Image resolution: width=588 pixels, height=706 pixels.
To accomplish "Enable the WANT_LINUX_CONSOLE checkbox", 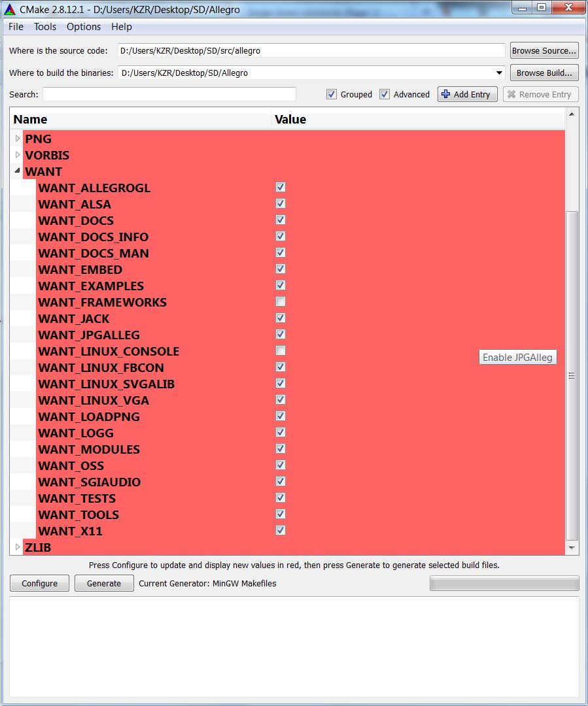I will [x=280, y=351].
